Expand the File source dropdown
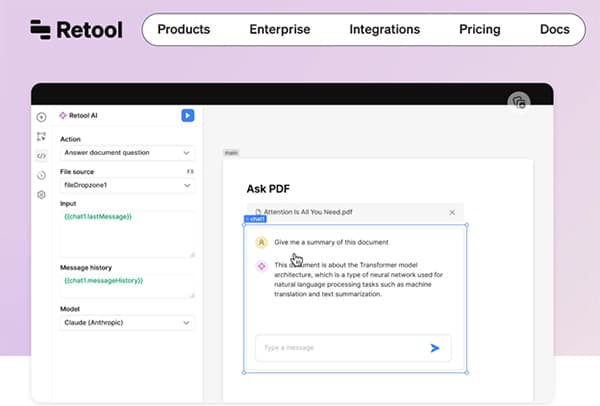 point(127,185)
